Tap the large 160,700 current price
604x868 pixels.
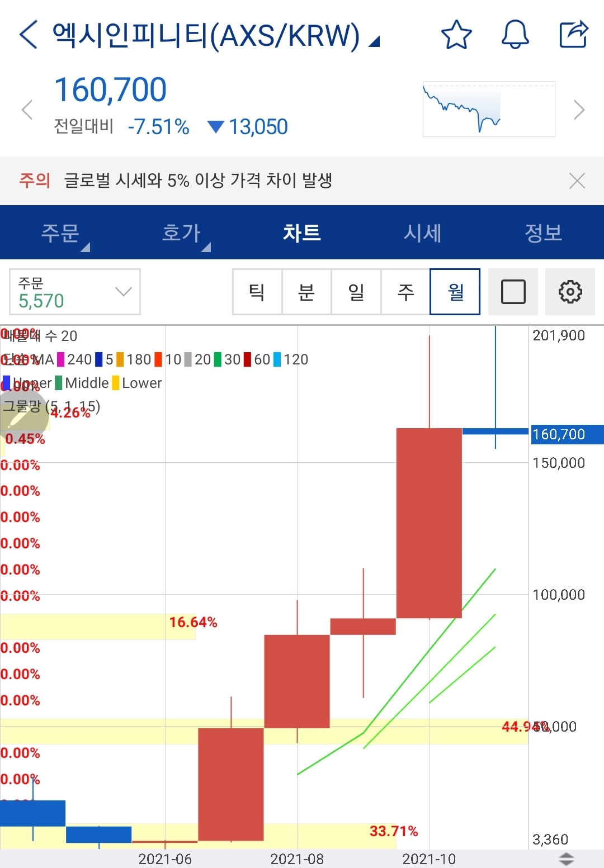(110, 90)
